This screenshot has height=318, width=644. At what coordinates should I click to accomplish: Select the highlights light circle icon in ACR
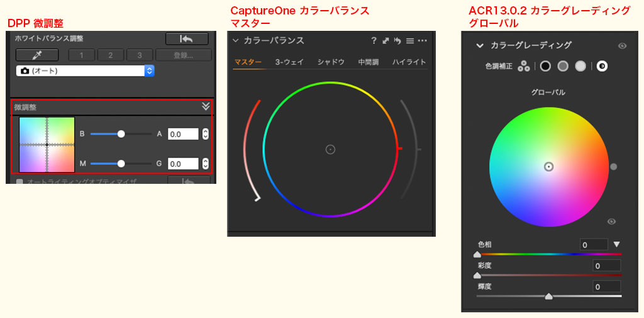pos(580,66)
